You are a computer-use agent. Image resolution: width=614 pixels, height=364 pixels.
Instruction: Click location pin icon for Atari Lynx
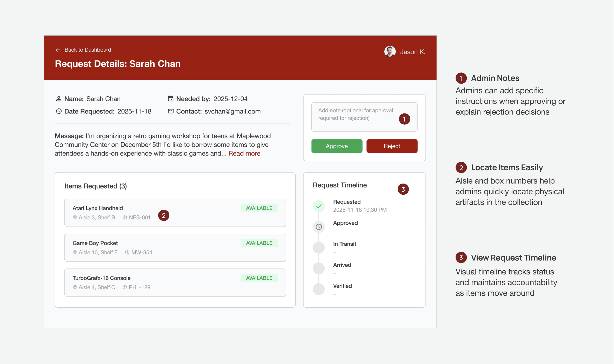coord(75,218)
